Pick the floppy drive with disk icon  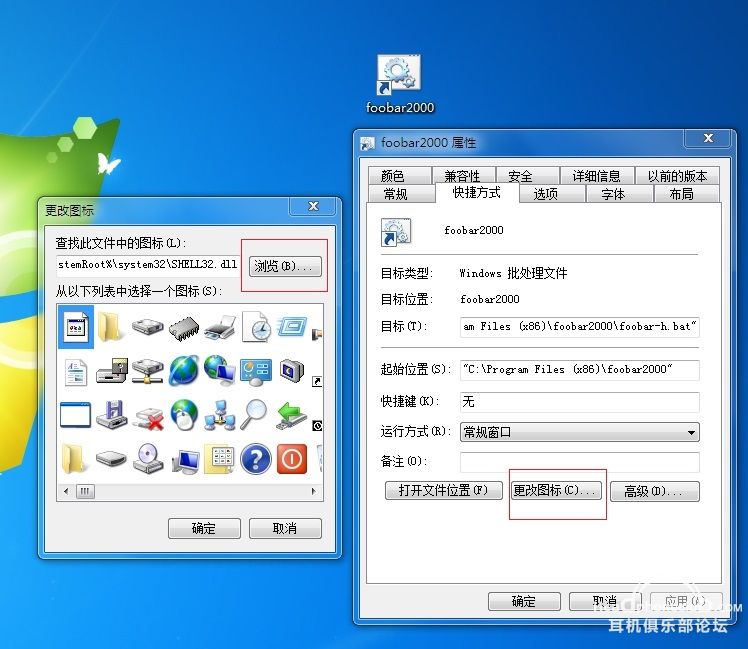tap(112, 371)
